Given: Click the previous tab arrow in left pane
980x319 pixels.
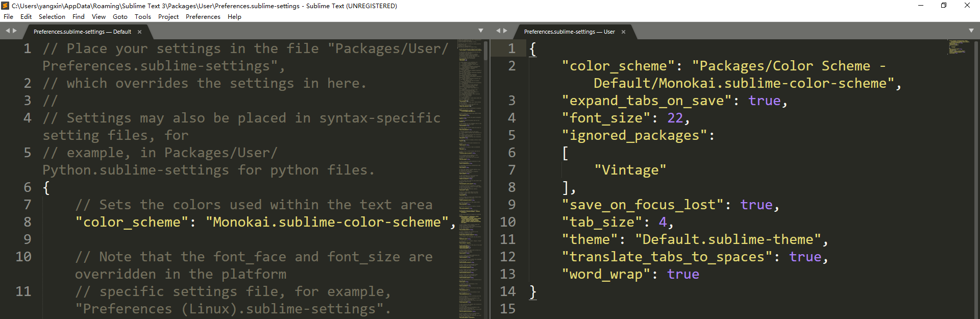Looking at the screenshot, I should [x=8, y=31].
